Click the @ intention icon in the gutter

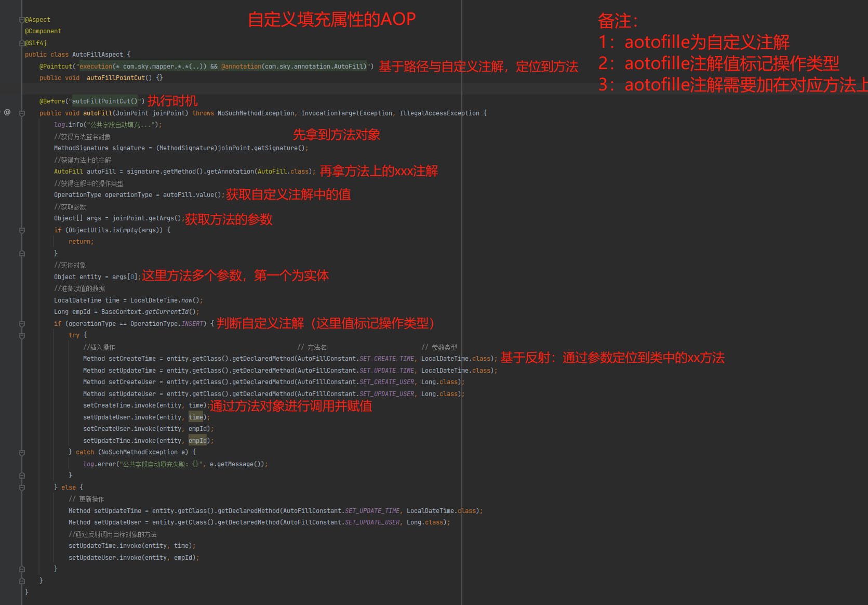tap(7, 112)
